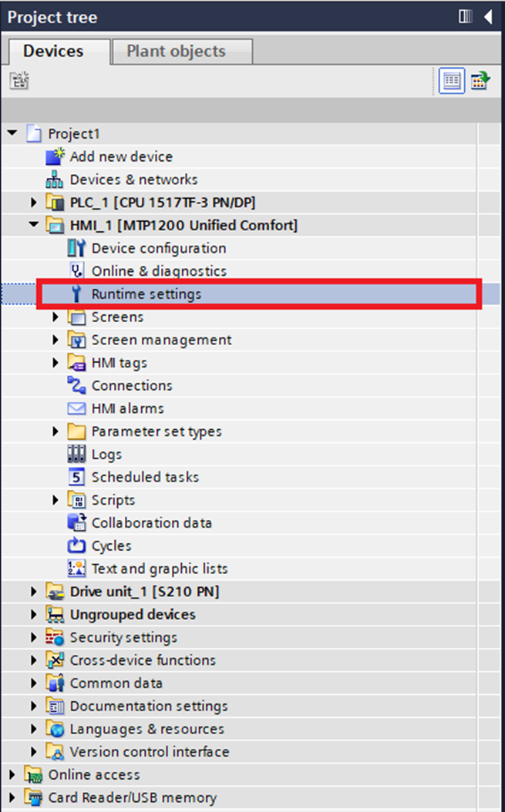Image resolution: width=505 pixels, height=812 pixels.
Task: Expand the Drive unit_1 S210 PN node
Action: 34,592
